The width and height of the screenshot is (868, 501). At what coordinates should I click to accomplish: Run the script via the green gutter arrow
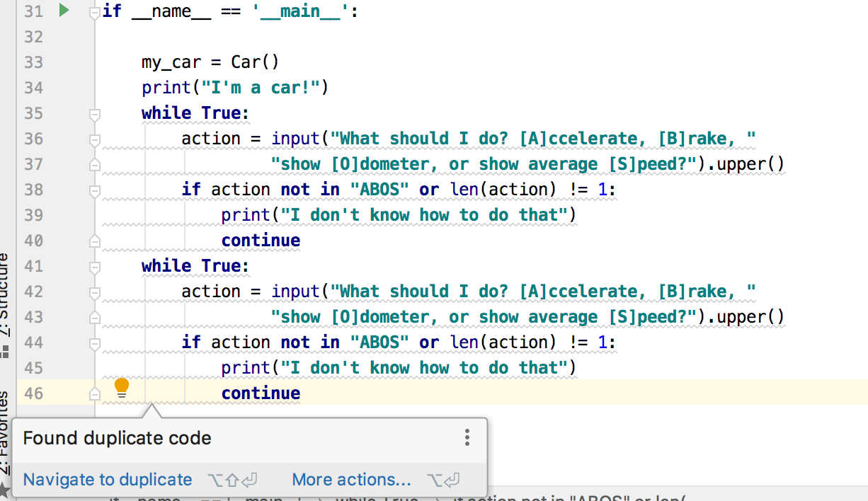[x=63, y=11]
